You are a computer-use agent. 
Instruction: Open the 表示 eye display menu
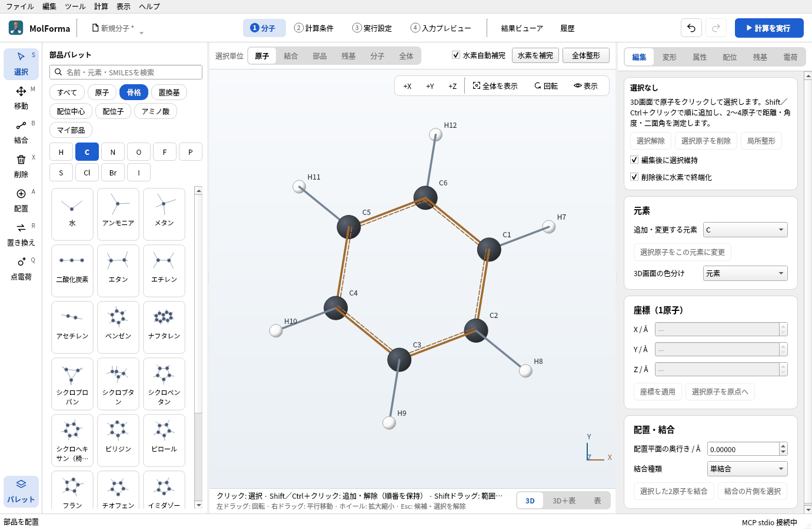(585, 86)
